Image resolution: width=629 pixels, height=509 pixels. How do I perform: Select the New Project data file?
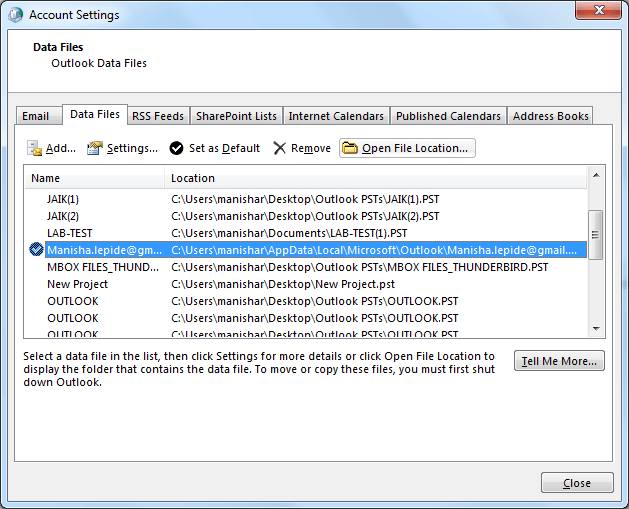point(77,284)
